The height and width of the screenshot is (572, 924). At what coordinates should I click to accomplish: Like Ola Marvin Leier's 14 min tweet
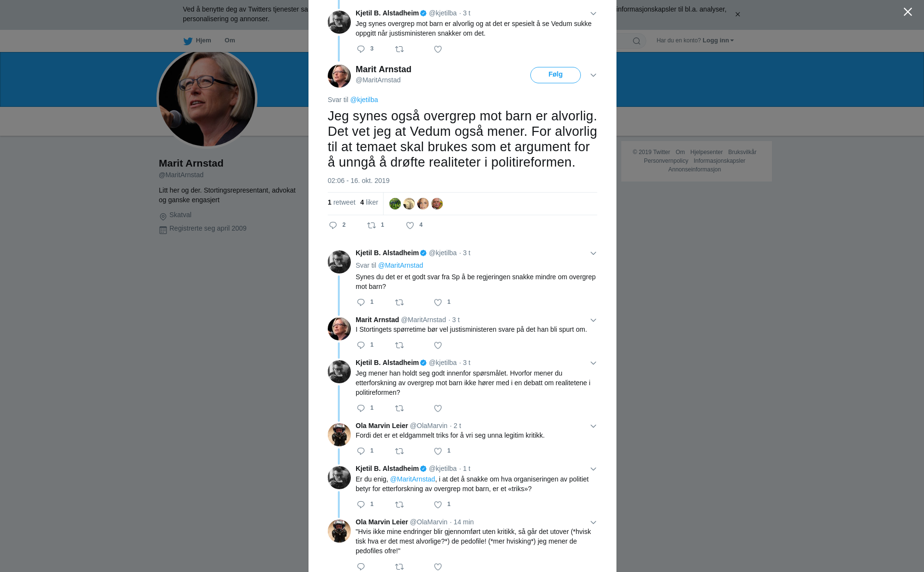(x=438, y=567)
